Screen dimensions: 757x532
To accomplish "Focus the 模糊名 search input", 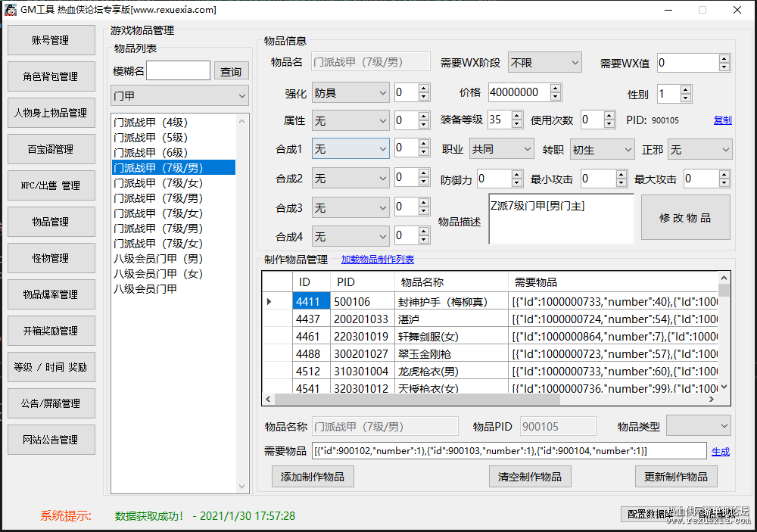I will 178,70.
